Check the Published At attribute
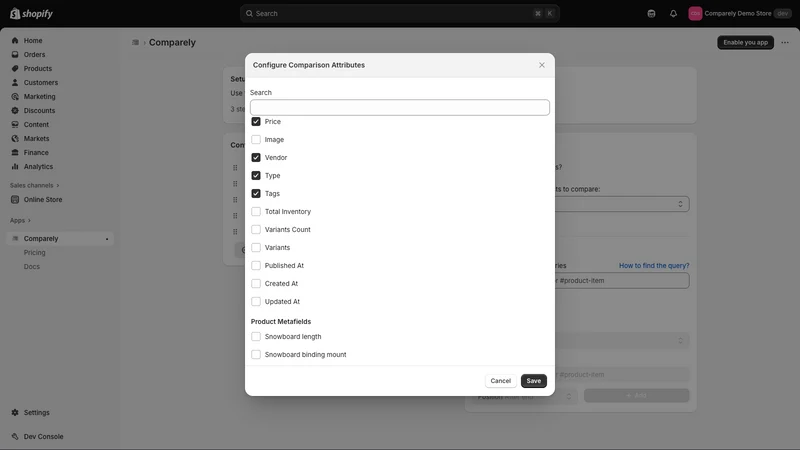This screenshot has width=800, height=450. 256,266
